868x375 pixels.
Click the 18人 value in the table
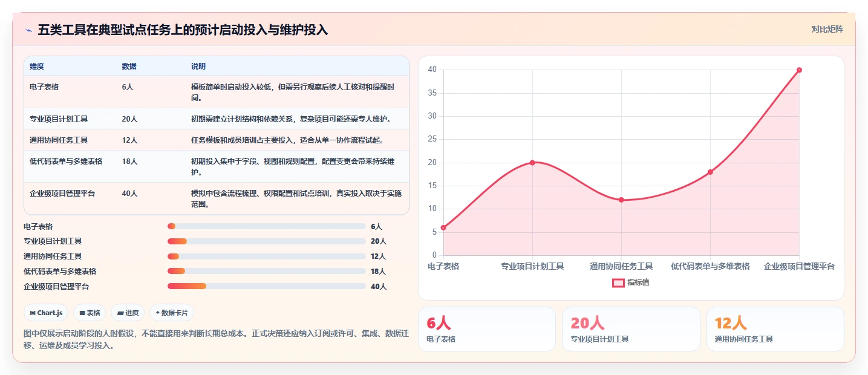129,161
